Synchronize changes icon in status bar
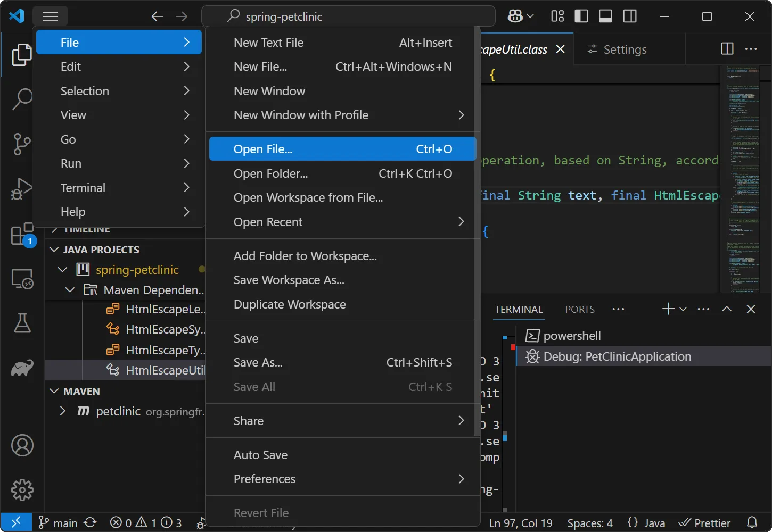The height and width of the screenshot is (532, 772). coord(91,523)
